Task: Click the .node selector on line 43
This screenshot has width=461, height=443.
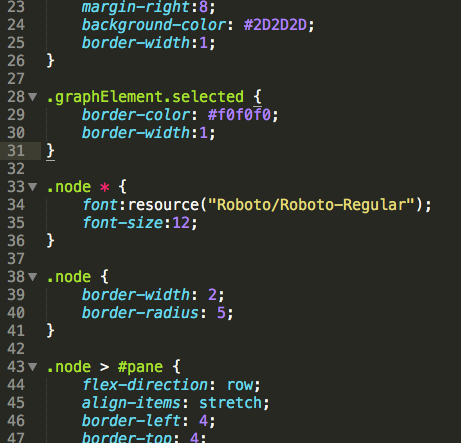Action: pos(69,367)
